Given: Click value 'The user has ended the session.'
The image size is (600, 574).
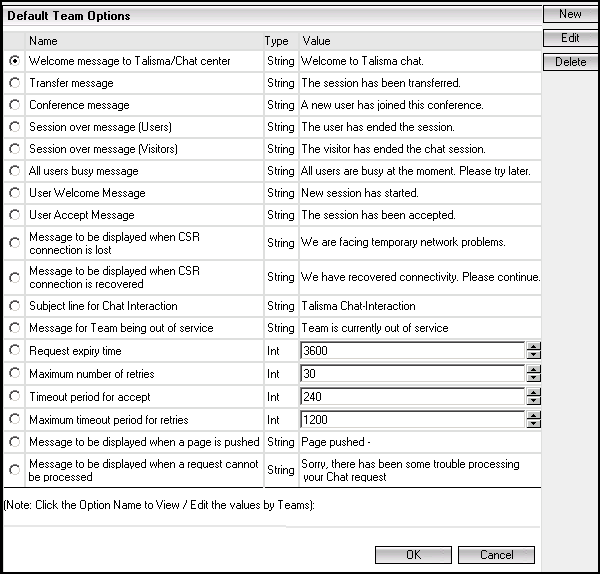Looking at the screenshot, I should click(x=378, y=127).
